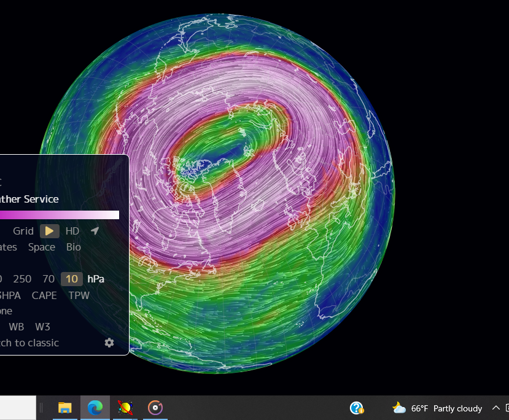Switch to Microsoft Edge in the taskbar
The image size is (509, 420).
coord(95,408)
